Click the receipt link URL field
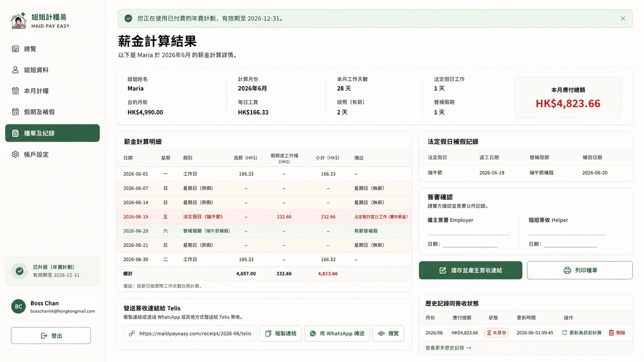The height and width of the screenshot is (362, 644). pyautogui.click(x=190, y=334)
